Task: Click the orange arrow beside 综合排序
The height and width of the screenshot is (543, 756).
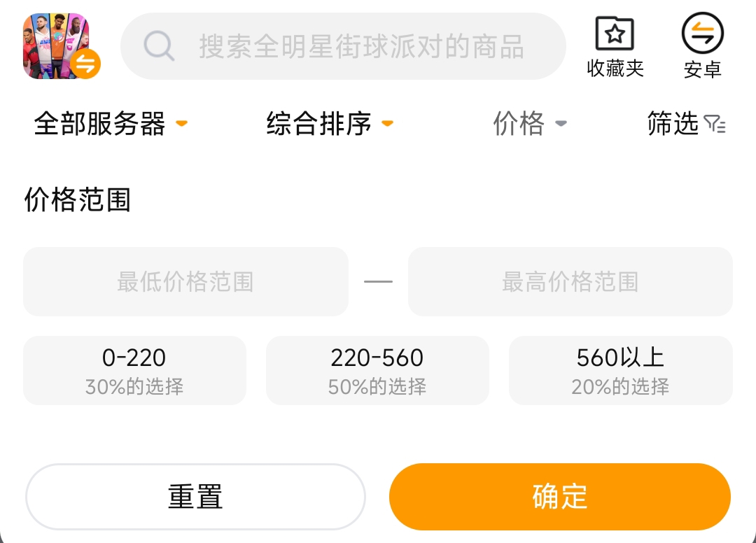Action: [x=387, y=125]
